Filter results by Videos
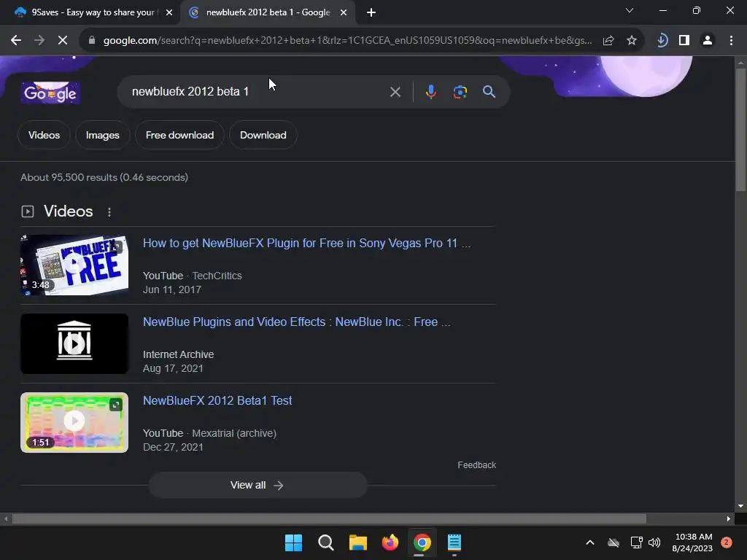Screen dimensions: 747x560 (44, 135)
